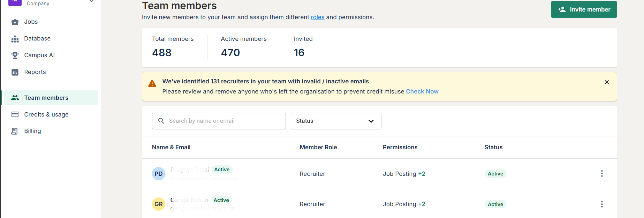Click the Campus AI trophy icon
Viewport: 644px width, 218px height.
15,55
